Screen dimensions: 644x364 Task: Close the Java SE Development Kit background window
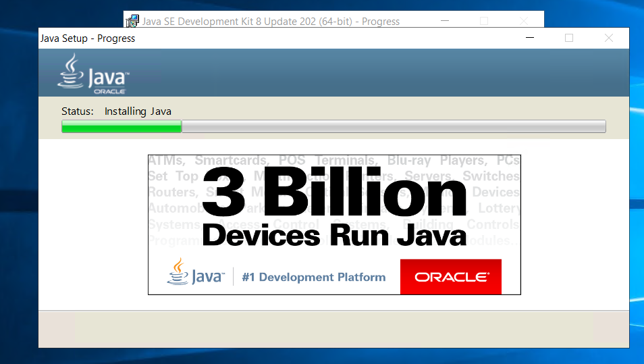pyautogui.click(x=524, y=20)
